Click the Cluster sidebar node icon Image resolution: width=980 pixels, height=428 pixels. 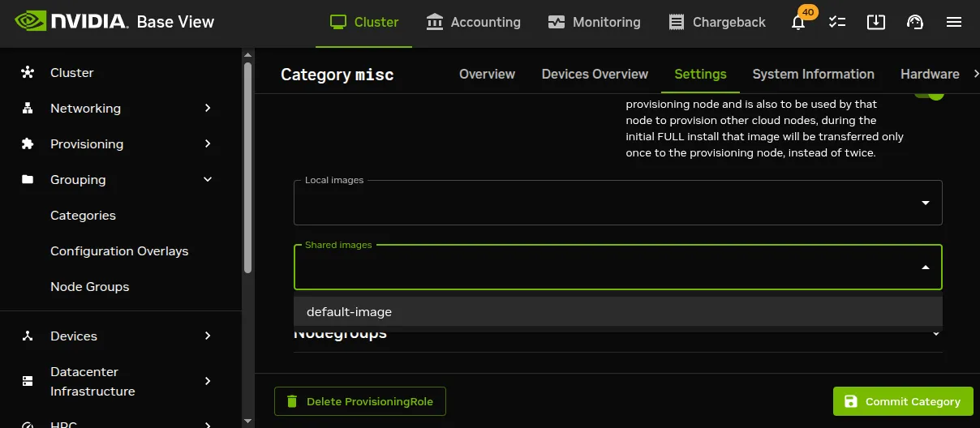tap(28, 73)
